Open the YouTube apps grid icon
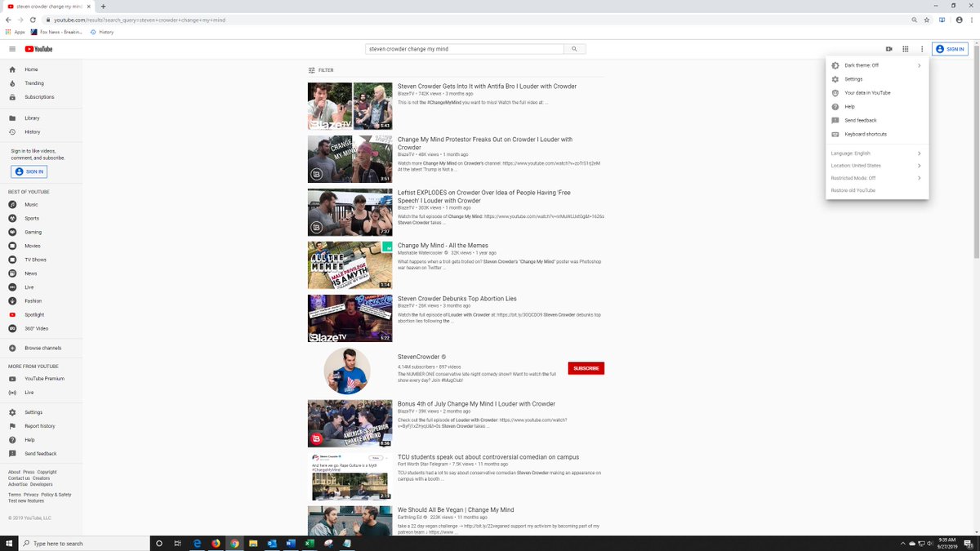Screen dimensions: 980x551 coord(906,49)
